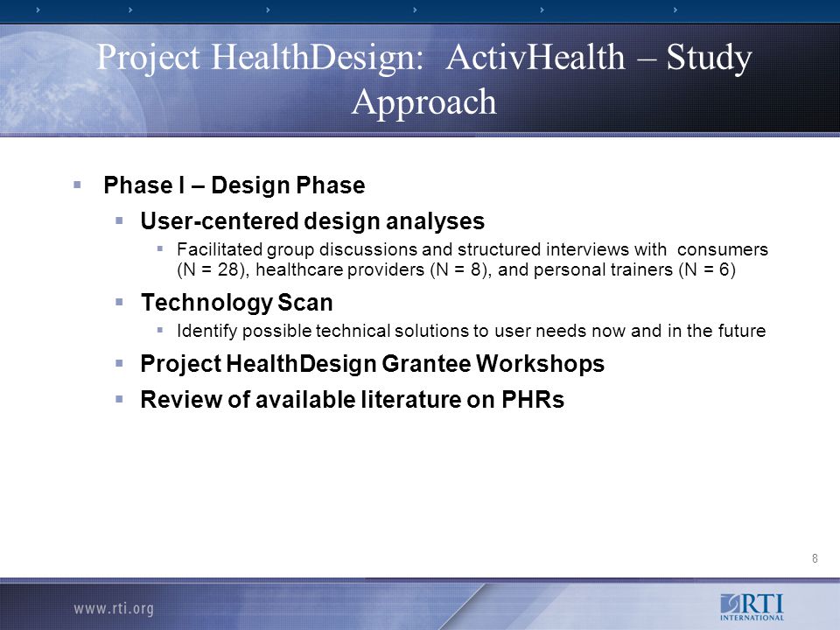
Task: Click the slide title Project HealthDesign: ActivHealth
Action: click(423, 79)
